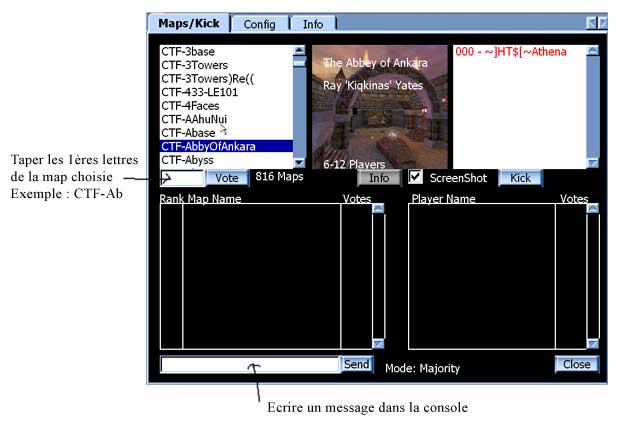The image size is (624, 439).
Task: Click map list scroll up arrow
Action: coord(299,50)
